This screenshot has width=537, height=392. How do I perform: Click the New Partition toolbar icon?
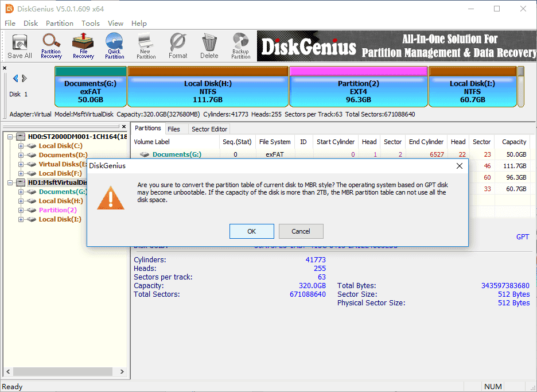click(x=146, y=45)
